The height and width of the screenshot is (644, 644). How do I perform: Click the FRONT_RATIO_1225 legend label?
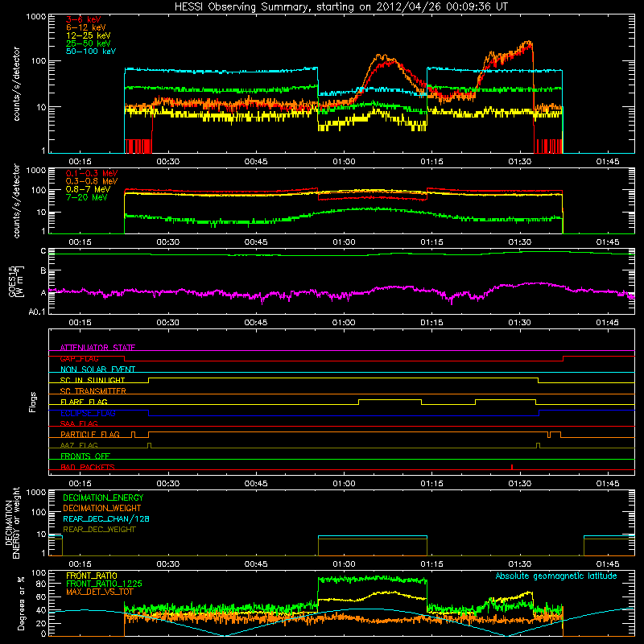point(104,584)
